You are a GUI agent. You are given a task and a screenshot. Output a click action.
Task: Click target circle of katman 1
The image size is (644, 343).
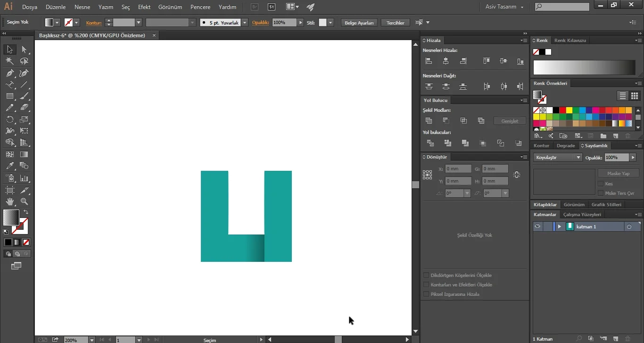[x=629, y=226]
